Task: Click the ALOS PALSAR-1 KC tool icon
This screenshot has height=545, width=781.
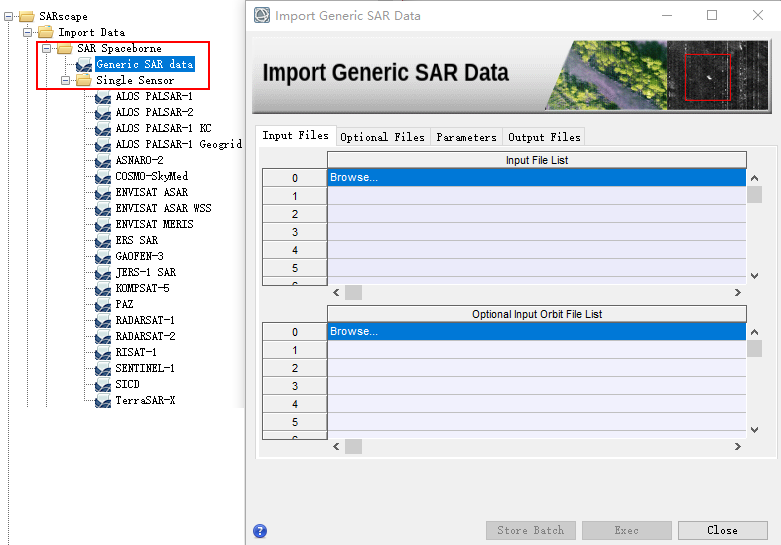Action: (x=103, y=129)
